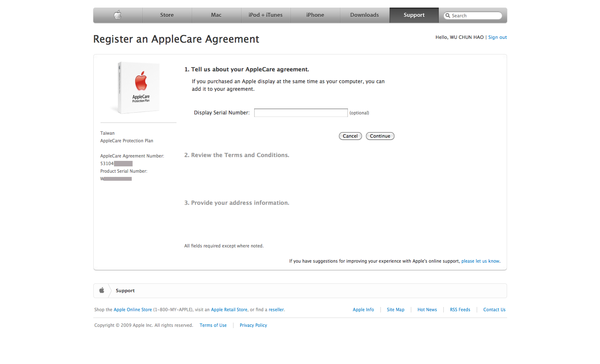The image size is (600, 364).
Task: Open the iPod + iTunes tab
Action: click(x=266, y=15)
